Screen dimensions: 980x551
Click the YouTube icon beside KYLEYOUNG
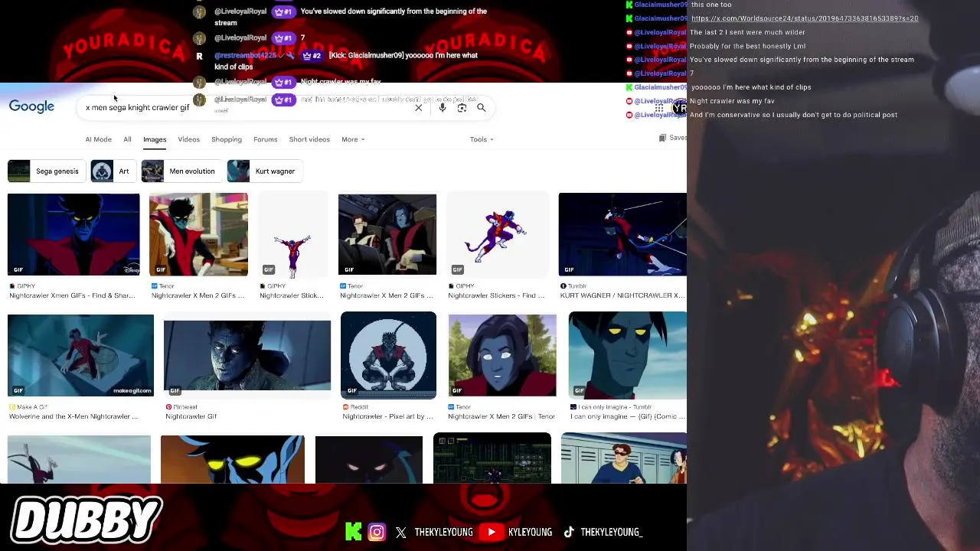(492, 532)
